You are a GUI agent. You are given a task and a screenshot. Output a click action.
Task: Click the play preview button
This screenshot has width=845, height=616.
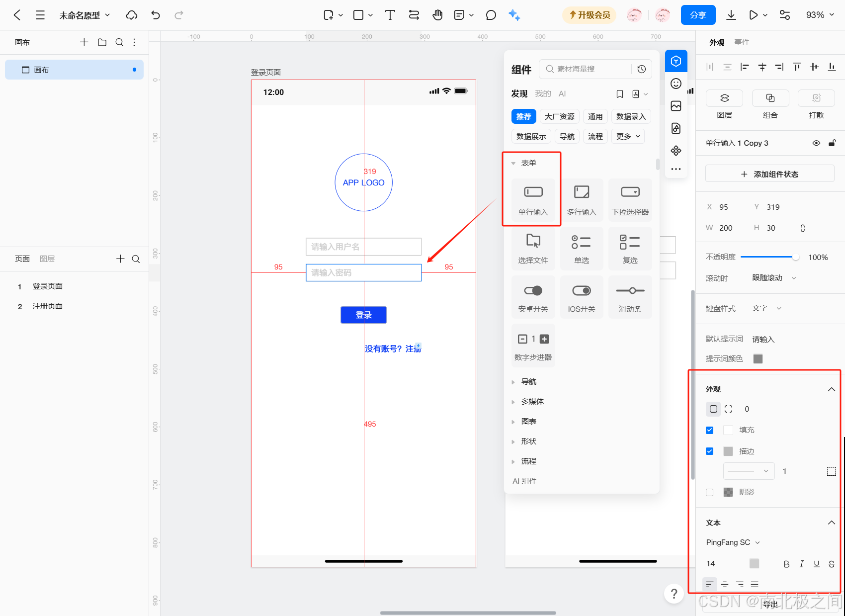click(754, 15)
